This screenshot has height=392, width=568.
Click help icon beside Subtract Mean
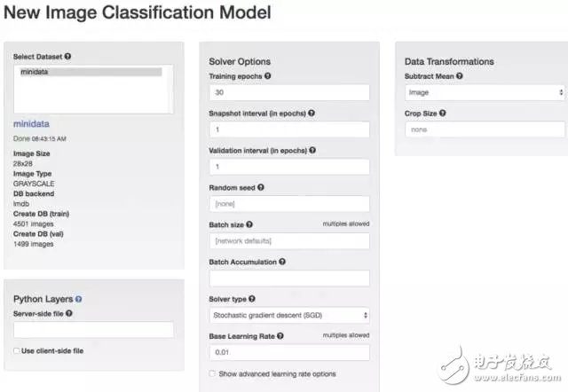tap(460, 76)
